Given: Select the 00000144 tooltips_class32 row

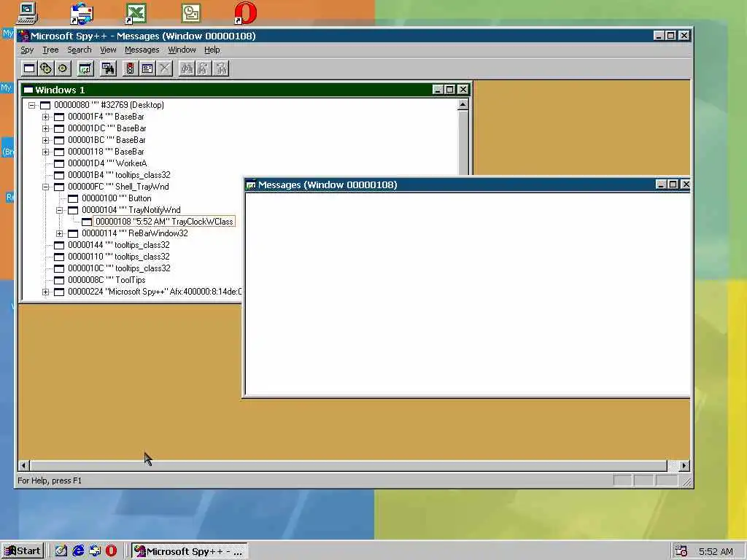Looking at the screenshot, I should point(119,245).
